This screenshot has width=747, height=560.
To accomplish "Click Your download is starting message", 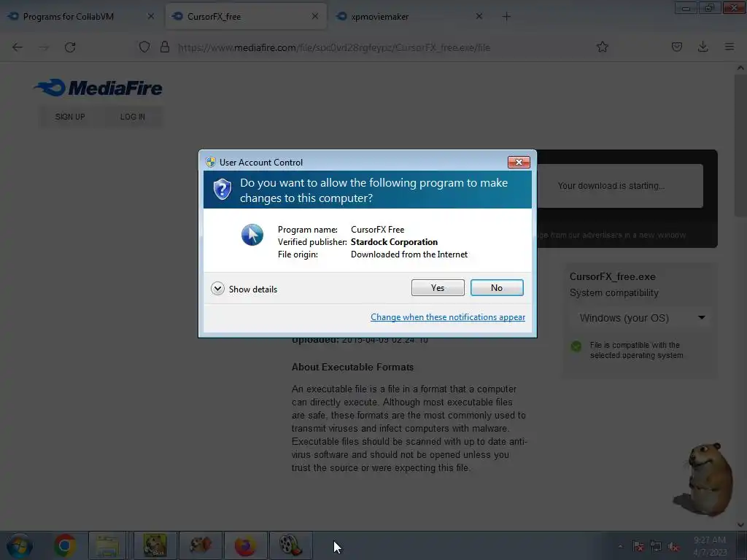I will [611, 186].
